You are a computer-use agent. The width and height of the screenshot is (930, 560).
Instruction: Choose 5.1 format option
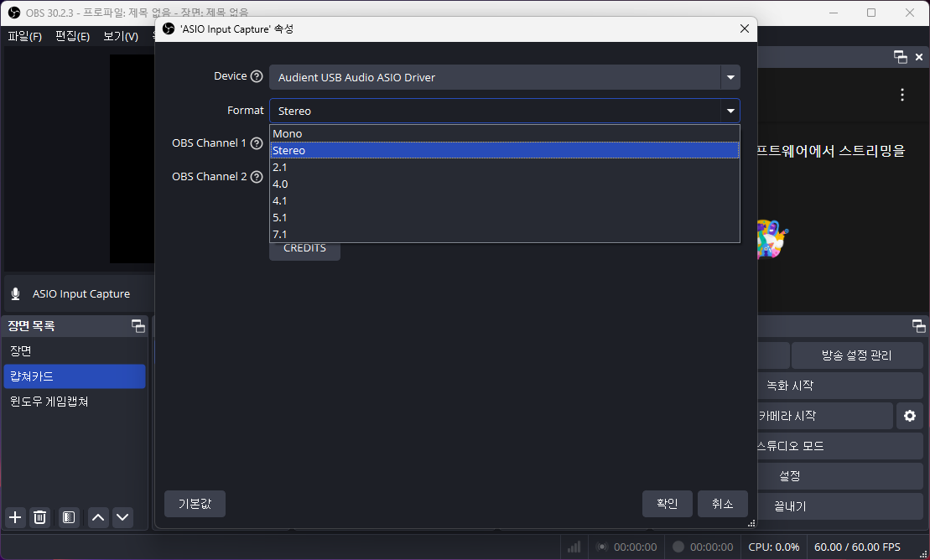[x=505, y=217]
